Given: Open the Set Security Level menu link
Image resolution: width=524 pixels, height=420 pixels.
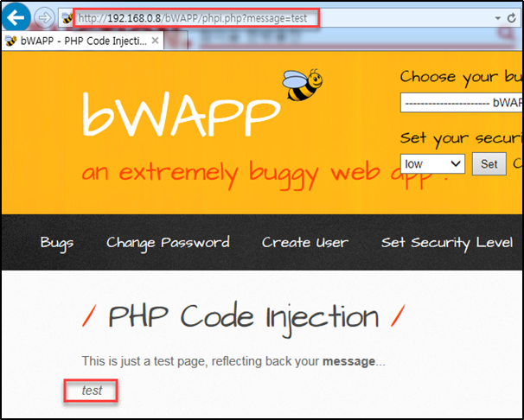Looking at the screenshot, I should 447,243.
